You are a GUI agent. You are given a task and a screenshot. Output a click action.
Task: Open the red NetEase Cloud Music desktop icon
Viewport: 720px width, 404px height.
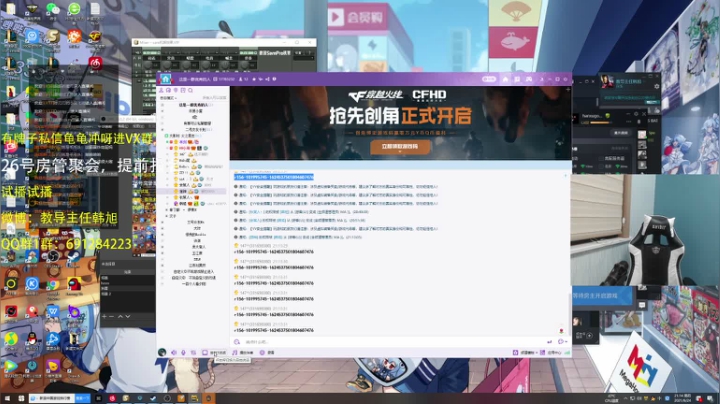click(x=95, y=63)
